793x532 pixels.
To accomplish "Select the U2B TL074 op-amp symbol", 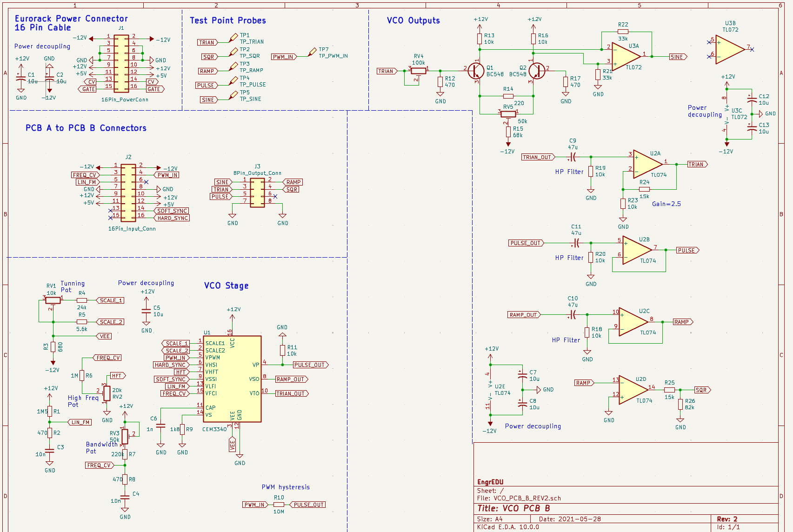I will pos(637,250).
